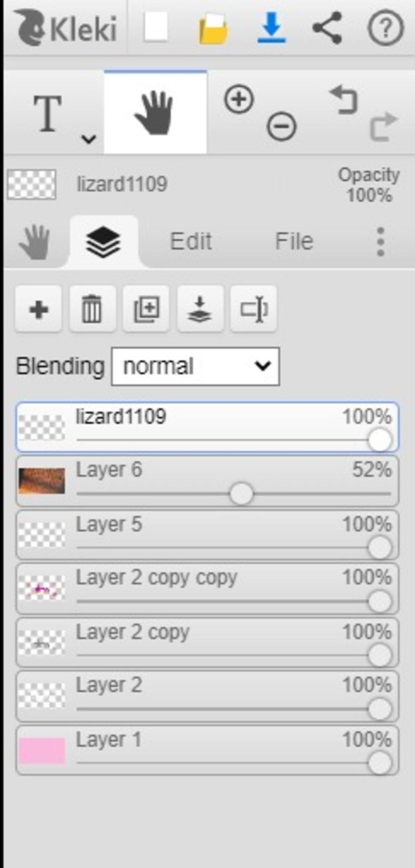Viewport: 415px width, 868px height.
Task: Click Layer 6 opacity slider handle
Action: point(242,493)
